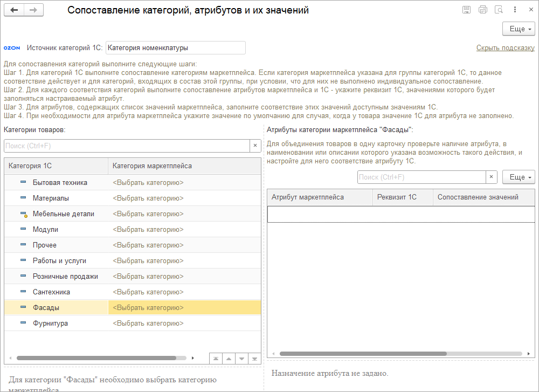
Task: Click the Источник категорий 1С field
Action: coord(175,48)
